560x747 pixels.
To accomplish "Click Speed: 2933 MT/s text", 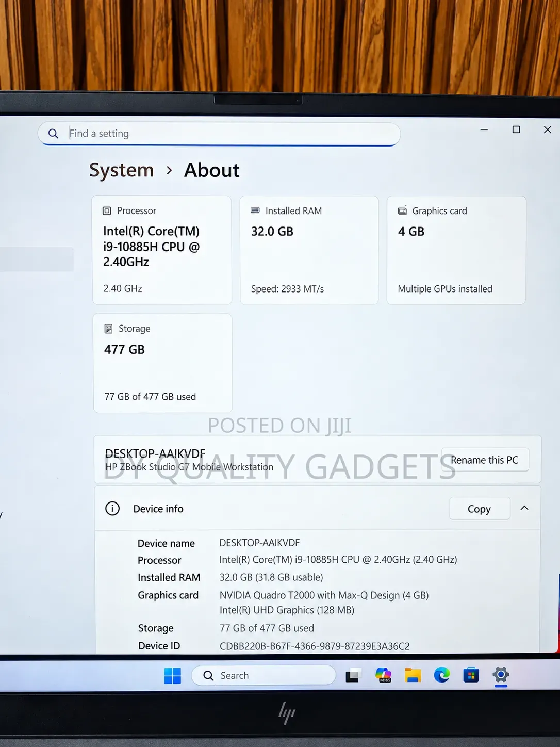I will point(287,289).
